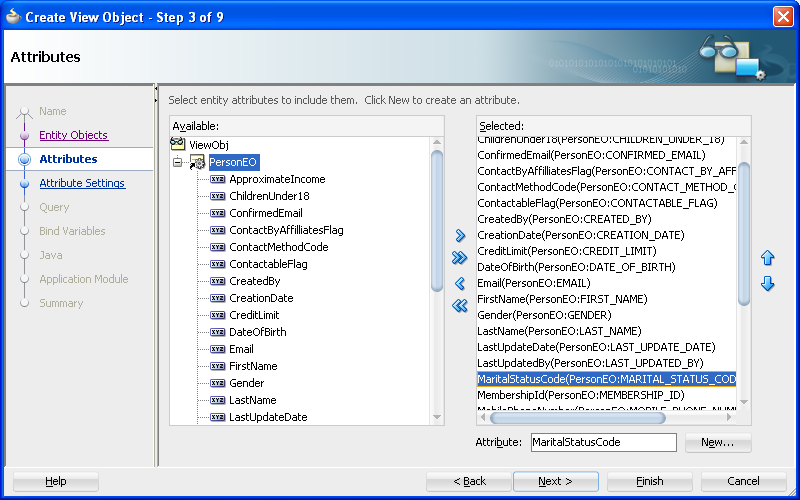This screenshot has height=500, width=800.
Task: Select PersonEO in the Available tree
Action: click(x=234, y=162)
